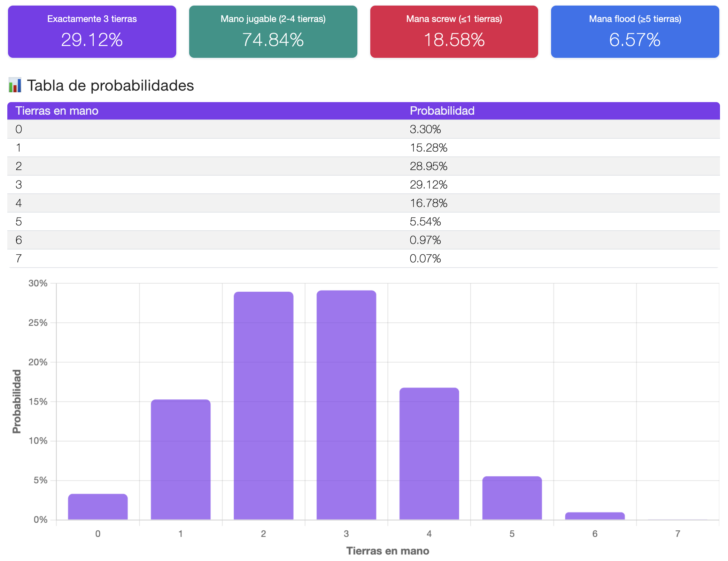
Task: Click the chart bar for 0 tierras
Action: click(98, 507)
